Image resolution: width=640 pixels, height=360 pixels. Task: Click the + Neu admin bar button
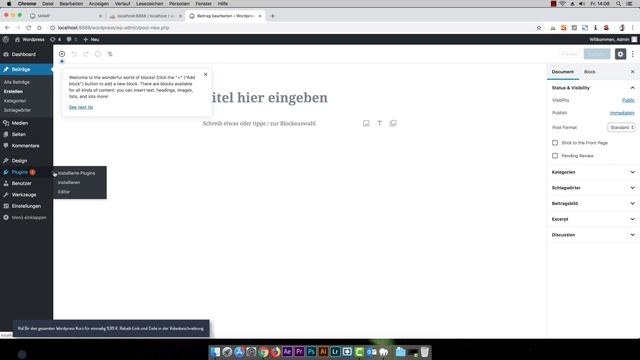click(x=91, y=40)
